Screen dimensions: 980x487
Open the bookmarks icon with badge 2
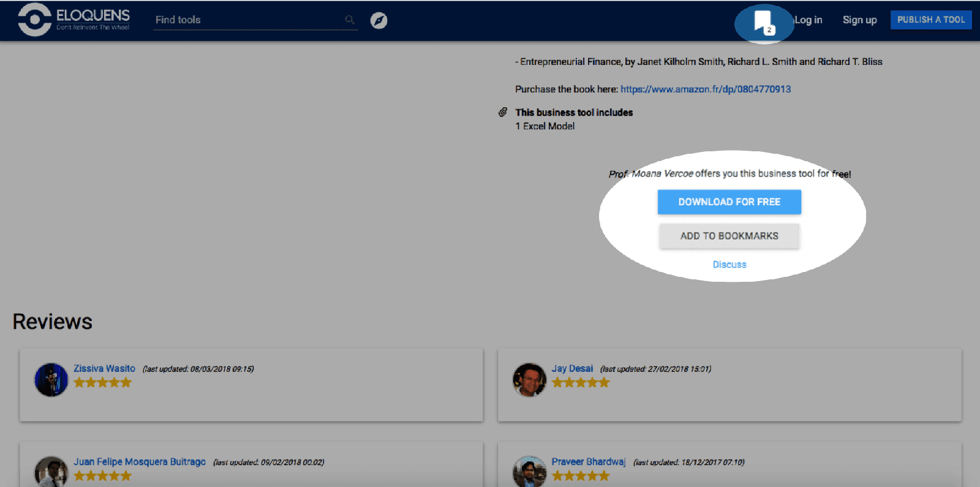point(763,23)
